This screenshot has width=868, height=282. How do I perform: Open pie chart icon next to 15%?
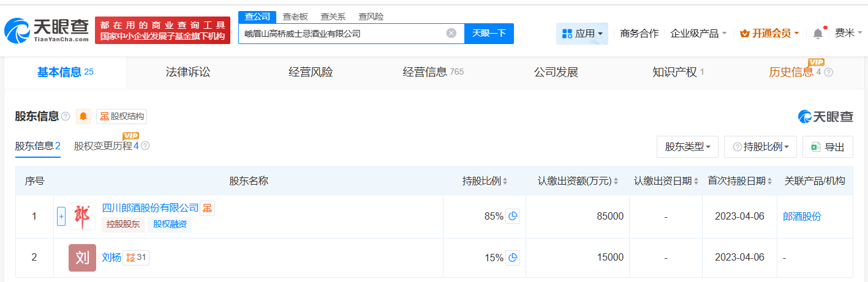coord(513,258)
